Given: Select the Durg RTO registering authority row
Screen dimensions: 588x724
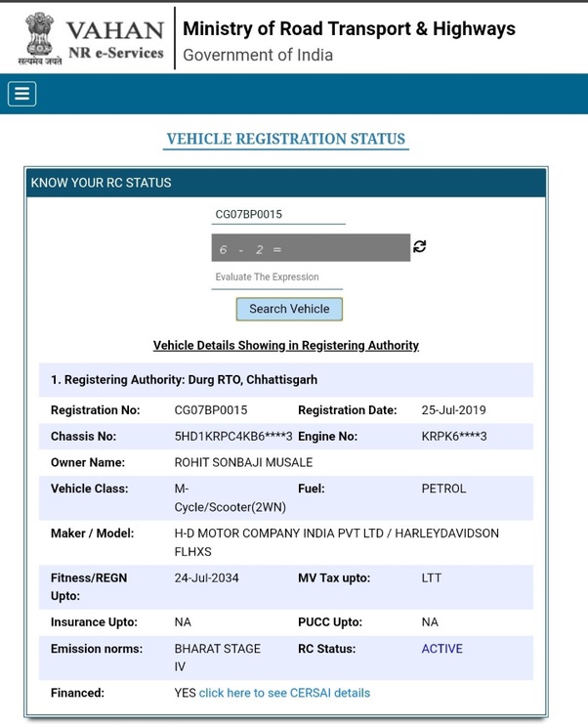Looking at the screenshot, I should coord(184,379).
